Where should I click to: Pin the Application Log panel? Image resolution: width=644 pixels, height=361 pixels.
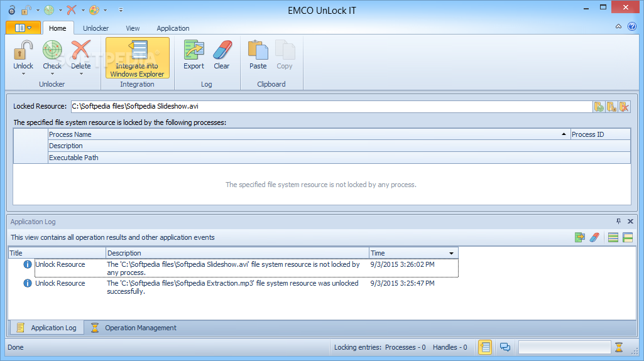618,222
